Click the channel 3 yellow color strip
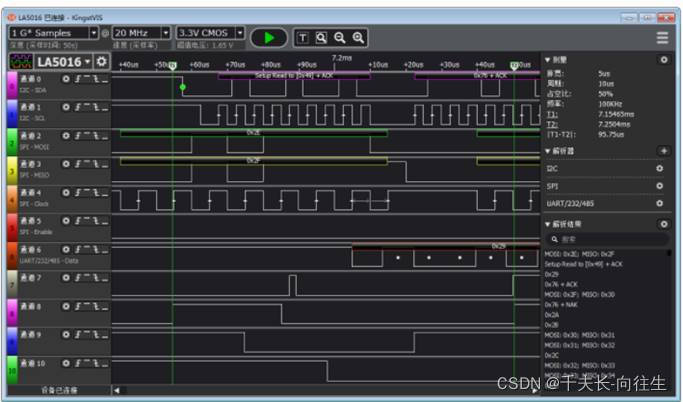 click(12, 168)
